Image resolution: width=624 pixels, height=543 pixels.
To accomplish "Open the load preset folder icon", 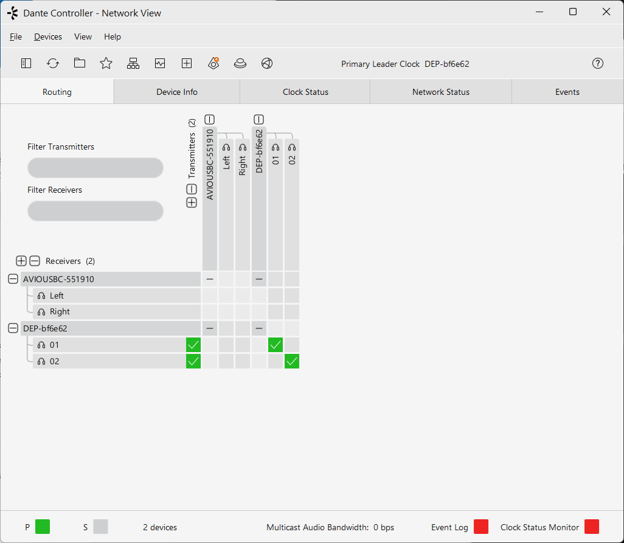I will [80, 63].
